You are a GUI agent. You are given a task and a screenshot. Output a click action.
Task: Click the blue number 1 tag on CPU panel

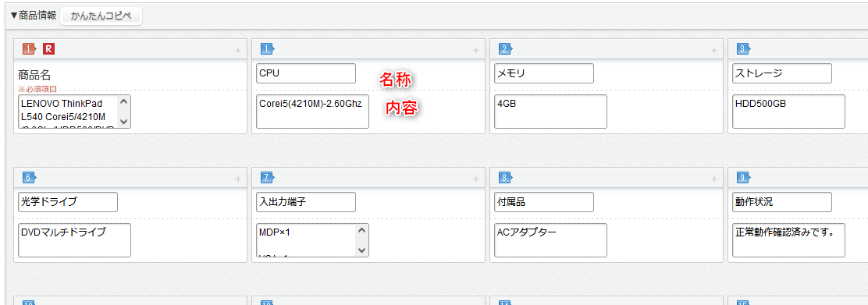click(268, 49)
